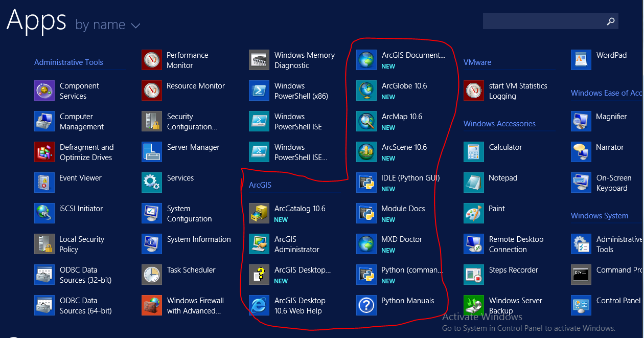644x338 pixels.
Task: Open ArcGIS Desktop 10.6 Web Help icon
Action: (x=259, y=306)
